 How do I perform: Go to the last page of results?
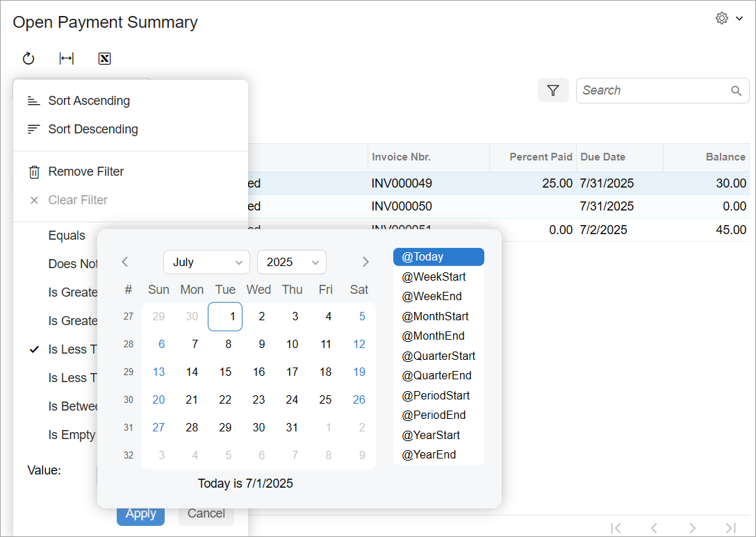pos(730,528)
